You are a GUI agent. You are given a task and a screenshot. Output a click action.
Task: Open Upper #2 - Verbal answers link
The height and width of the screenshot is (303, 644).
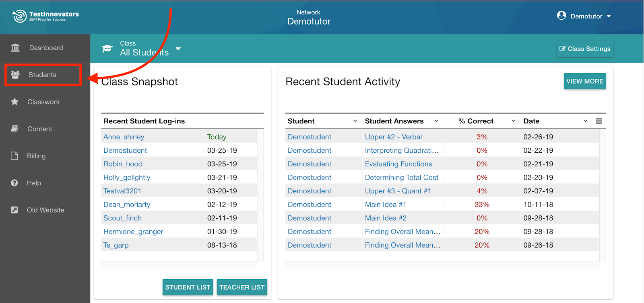coord(393,137)
